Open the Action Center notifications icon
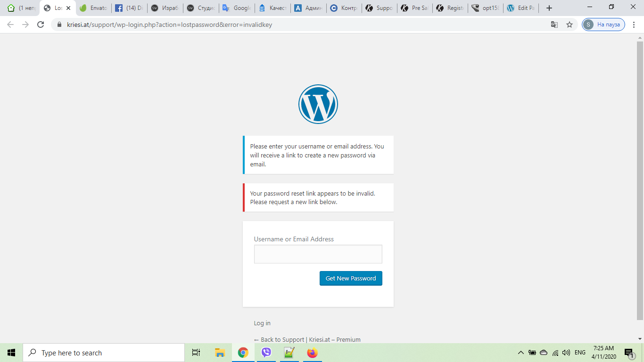Viewport: 644px width, 362px height. pos(629,353)
